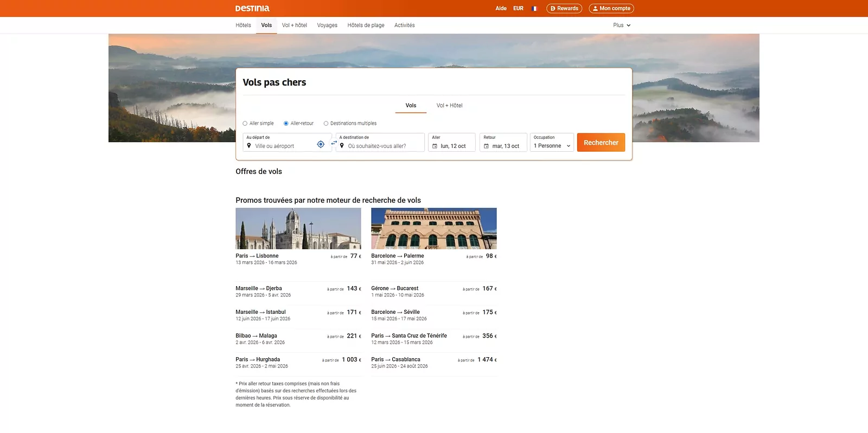Click the Destinia logo
Image resolution: width=868 pixels, height=433 pixels.
[x=252, y=8]
